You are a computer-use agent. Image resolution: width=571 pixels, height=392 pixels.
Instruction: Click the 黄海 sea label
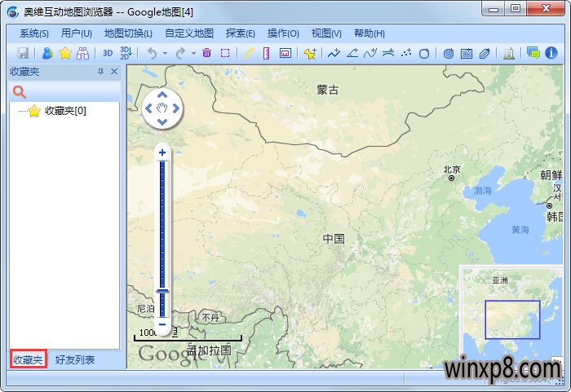click(520, 229)
